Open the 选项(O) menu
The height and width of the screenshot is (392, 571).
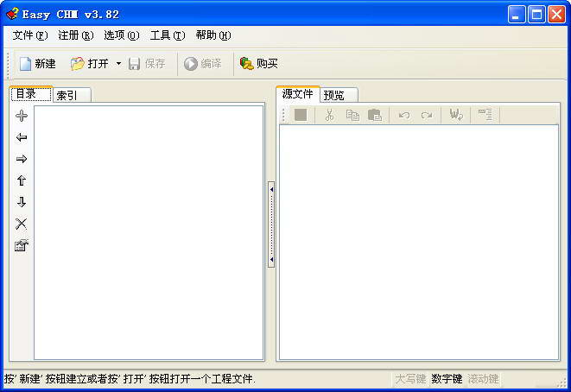[x=122, y=35]
